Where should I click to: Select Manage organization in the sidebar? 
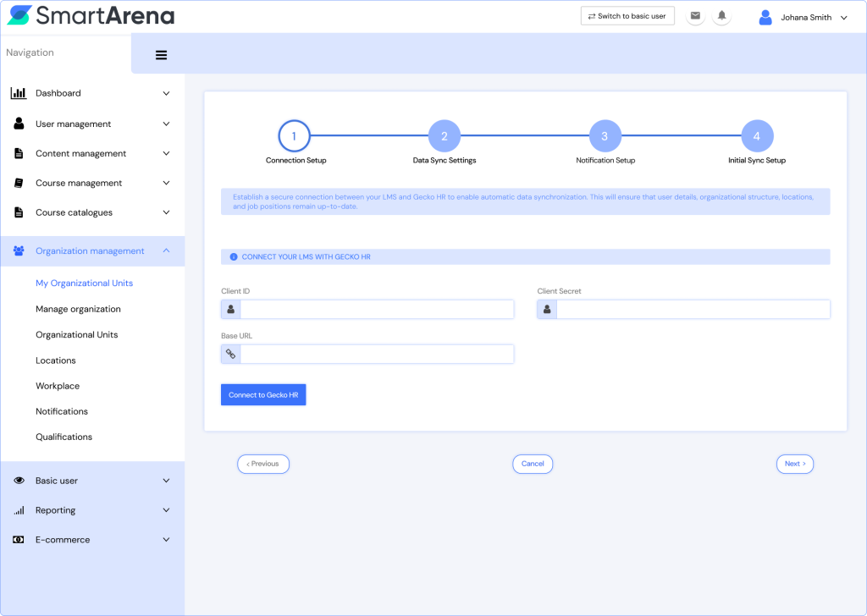pos(78,309)
